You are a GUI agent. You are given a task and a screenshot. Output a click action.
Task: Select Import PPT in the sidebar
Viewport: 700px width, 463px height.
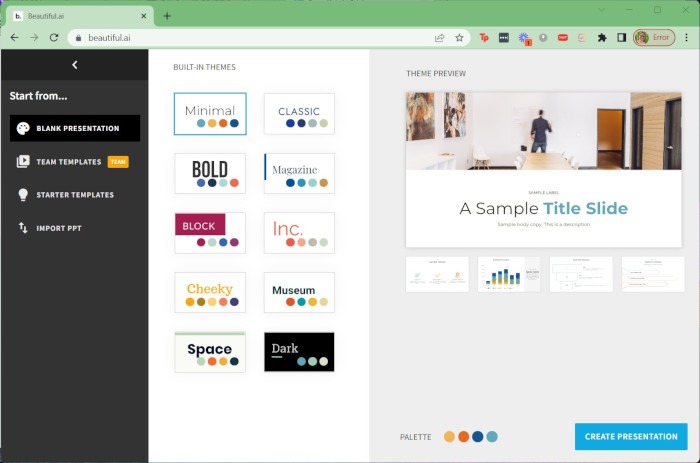[x=75, y=228]
